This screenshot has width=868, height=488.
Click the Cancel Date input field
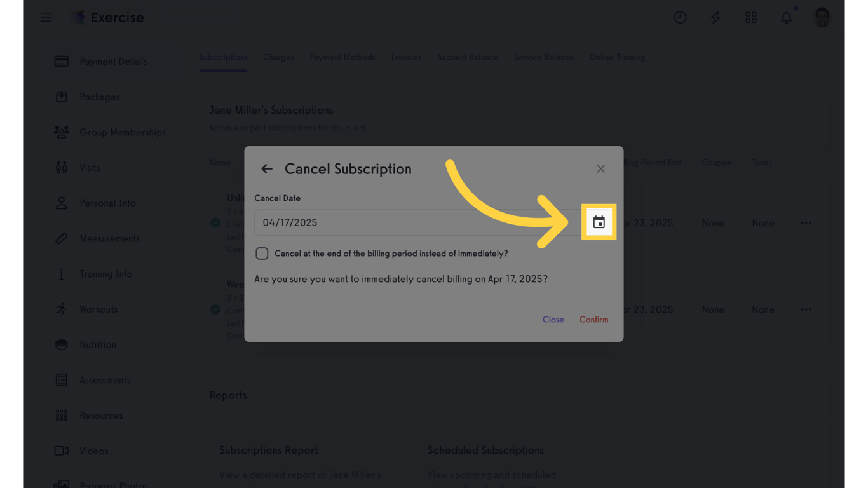pos(413,223)
